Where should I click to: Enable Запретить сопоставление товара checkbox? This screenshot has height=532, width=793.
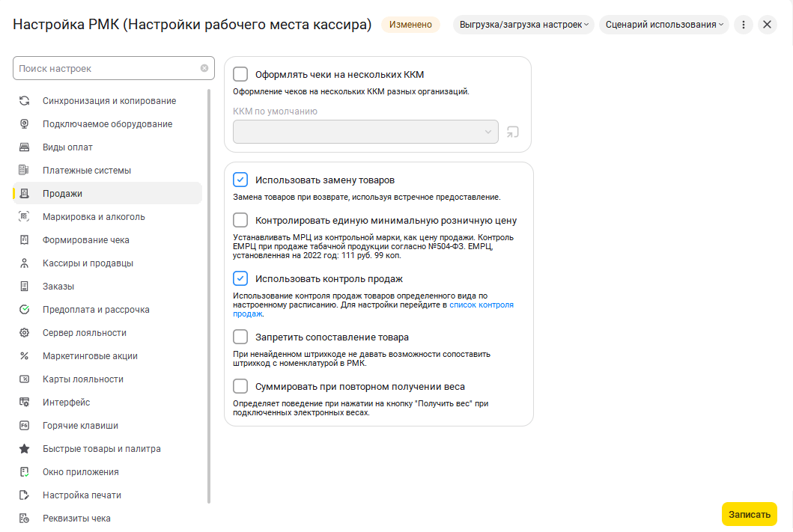click(240, 337)
